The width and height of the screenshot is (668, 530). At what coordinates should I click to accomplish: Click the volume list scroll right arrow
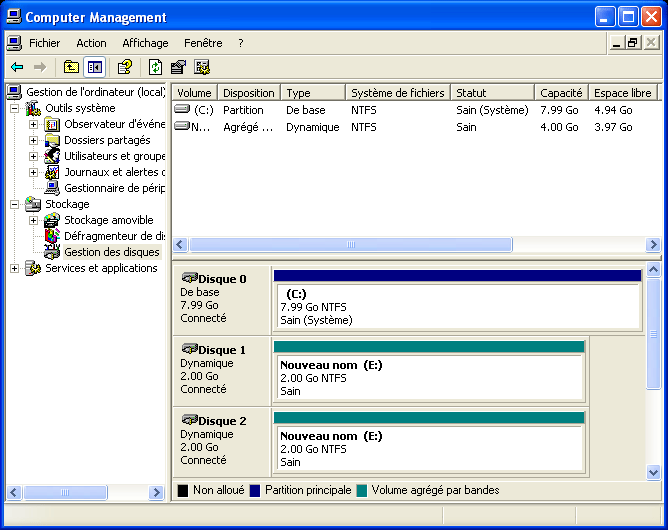click(653, 245)
